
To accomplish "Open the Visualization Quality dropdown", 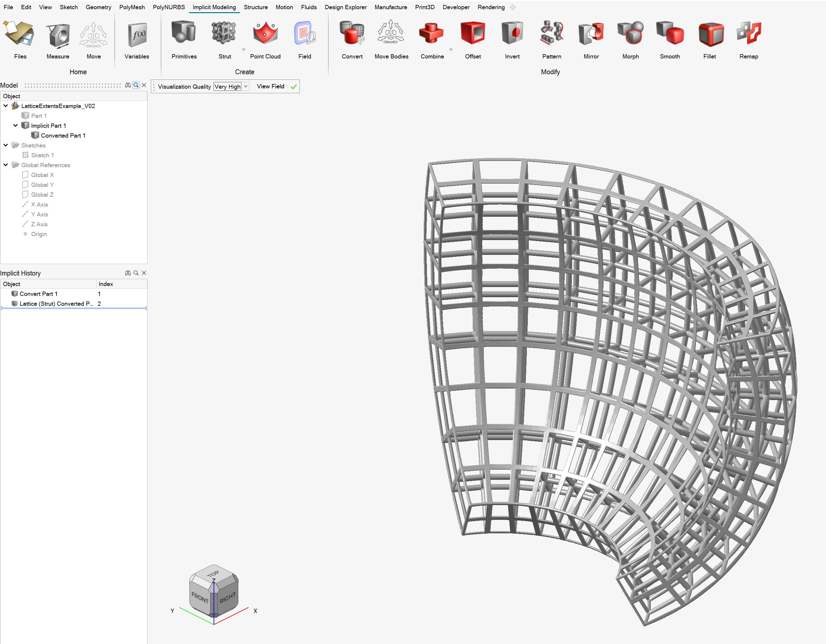I will click(246, 87).
